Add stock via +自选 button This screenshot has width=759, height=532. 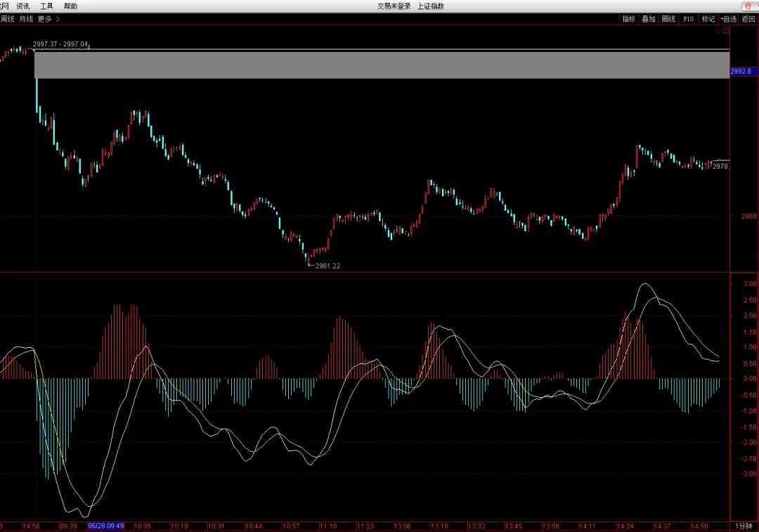tap(728, 19)
